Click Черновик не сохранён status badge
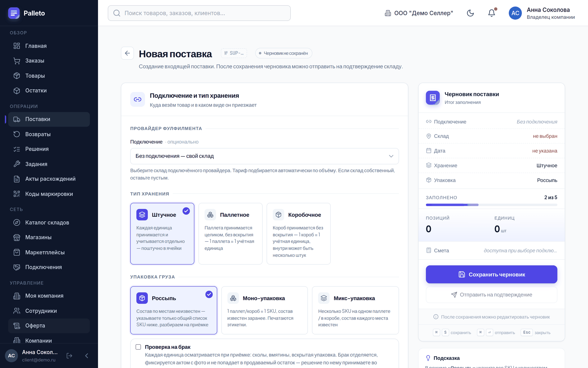This screenshot has width=588, height=368. 283,53
